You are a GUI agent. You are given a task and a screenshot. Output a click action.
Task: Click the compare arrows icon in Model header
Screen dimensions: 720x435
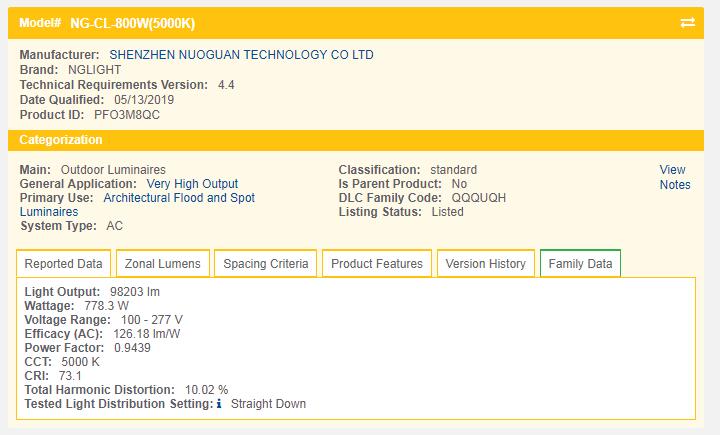(x=687, y=22)
